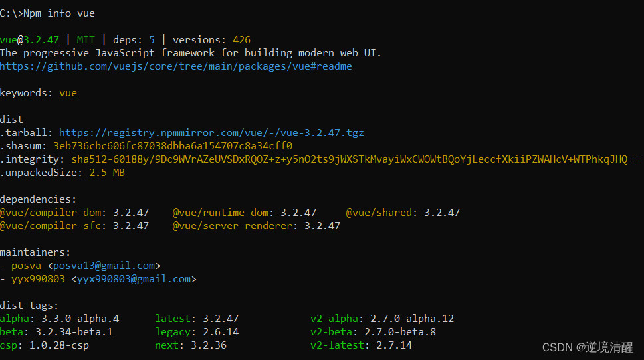Screen dimensions: 644x360
Task: Click the latest dist-tag label
Action: click(173, 319)
